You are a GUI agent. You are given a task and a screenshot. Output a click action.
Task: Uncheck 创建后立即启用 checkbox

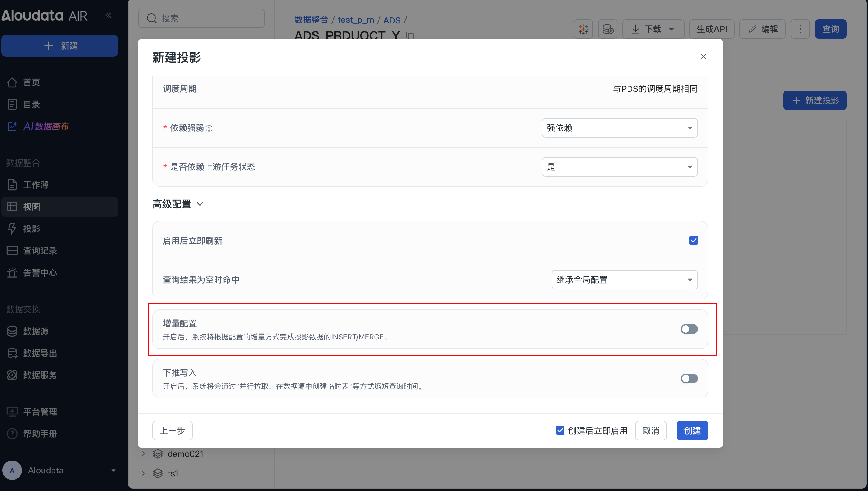point(560,430)
